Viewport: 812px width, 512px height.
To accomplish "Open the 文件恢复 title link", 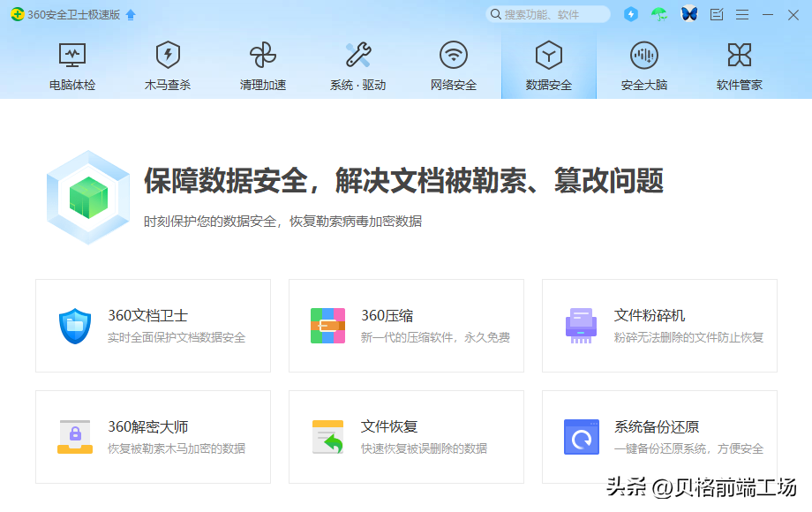I will tap(389, 426).
